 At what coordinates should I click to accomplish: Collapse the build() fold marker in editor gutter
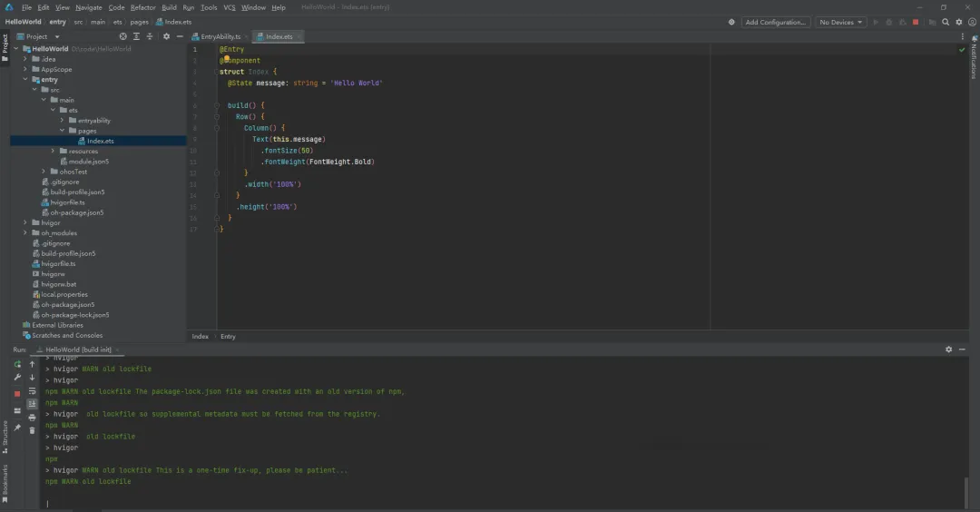pos(217,105)
